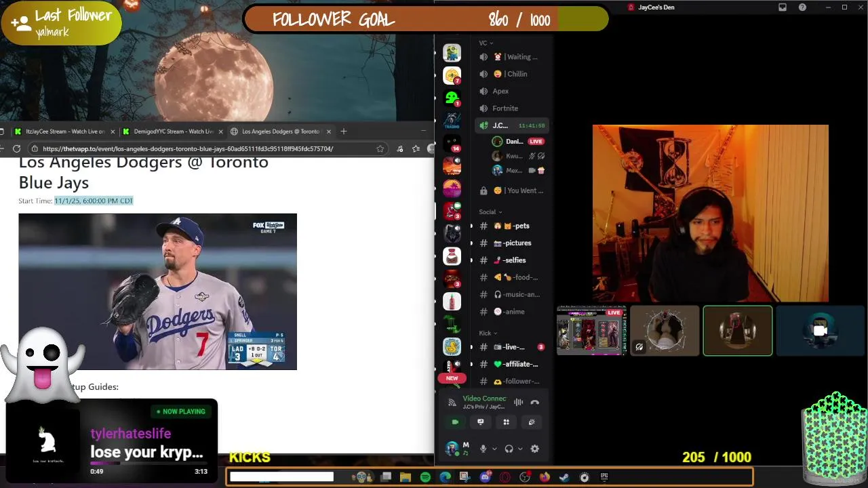Open the sriracha bottle server icon

point(452,301)
